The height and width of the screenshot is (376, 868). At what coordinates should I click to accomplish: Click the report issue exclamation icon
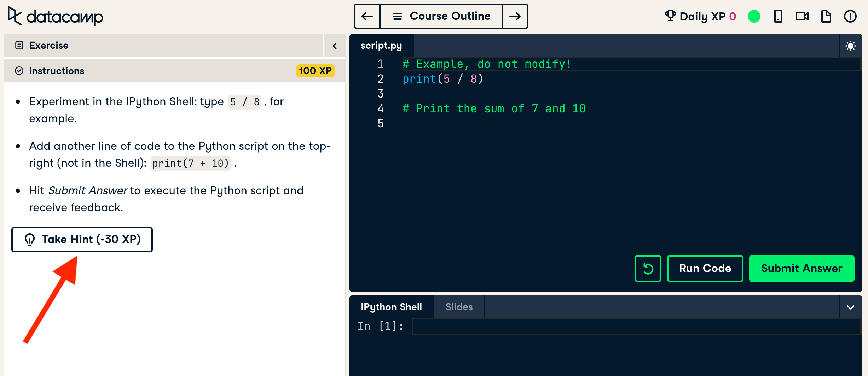[850, 16]
